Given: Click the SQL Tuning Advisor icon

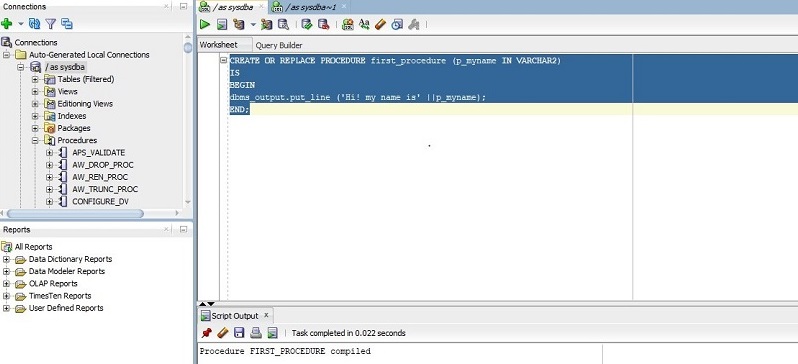Looking at the screenshot, I should pyautogui.click(x=283, y=24).
